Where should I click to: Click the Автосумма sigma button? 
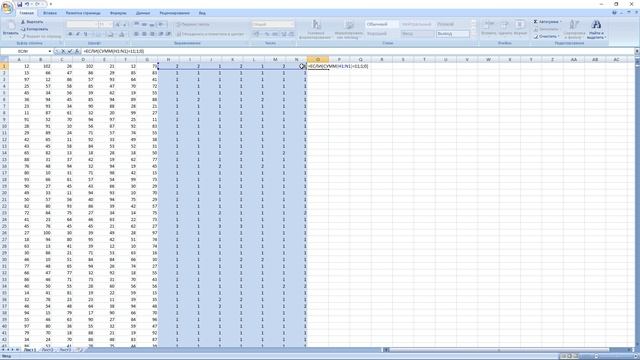click(x=548, y=22)
